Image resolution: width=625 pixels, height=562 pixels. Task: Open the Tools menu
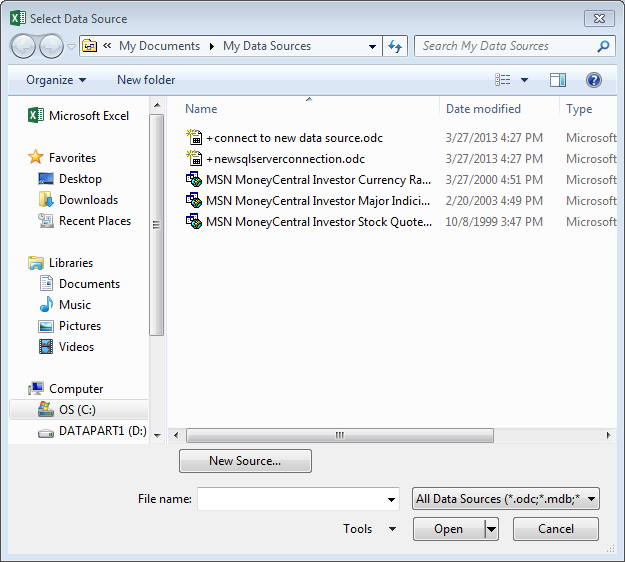(369, 529)
